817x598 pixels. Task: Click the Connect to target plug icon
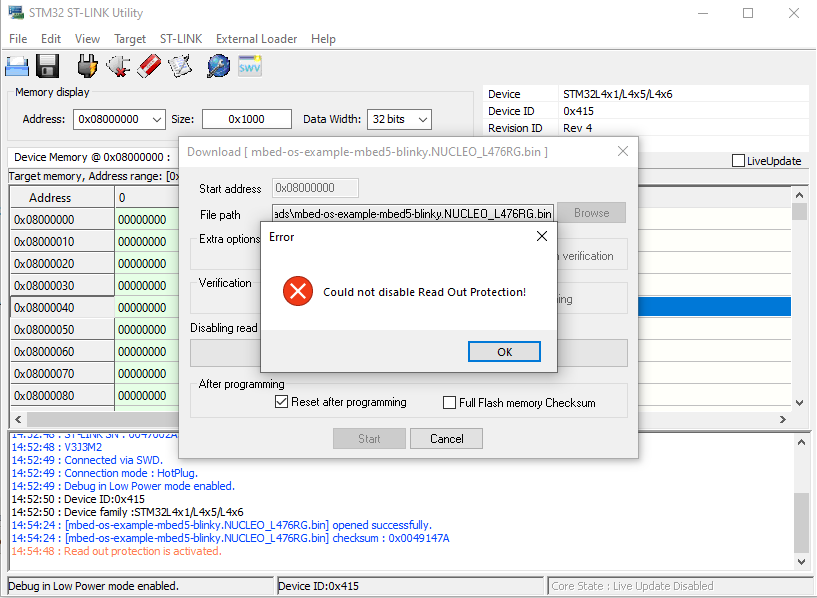(x=87, y=67)
